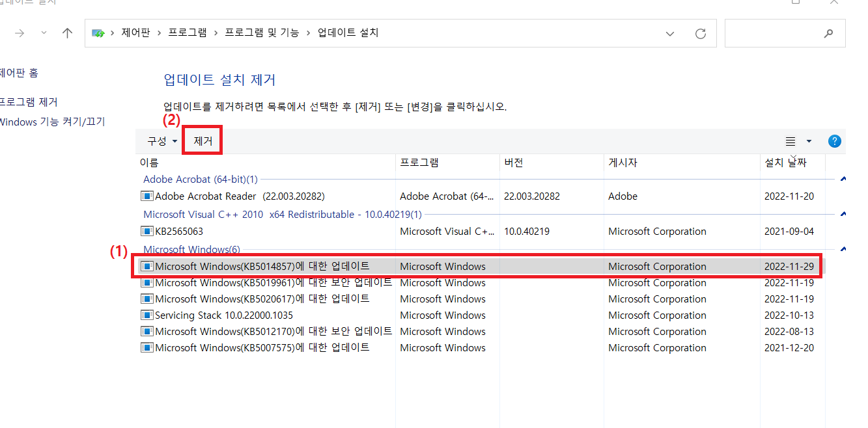Open the blue help icon
The height and width of the screenshot is (428, 868).
click(834, 141)
